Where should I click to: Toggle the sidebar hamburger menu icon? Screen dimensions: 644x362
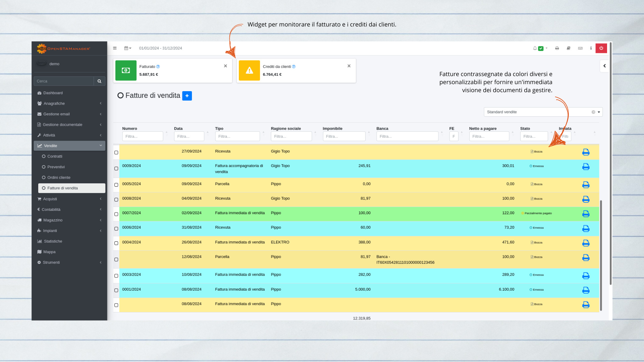tap(115, 48)
